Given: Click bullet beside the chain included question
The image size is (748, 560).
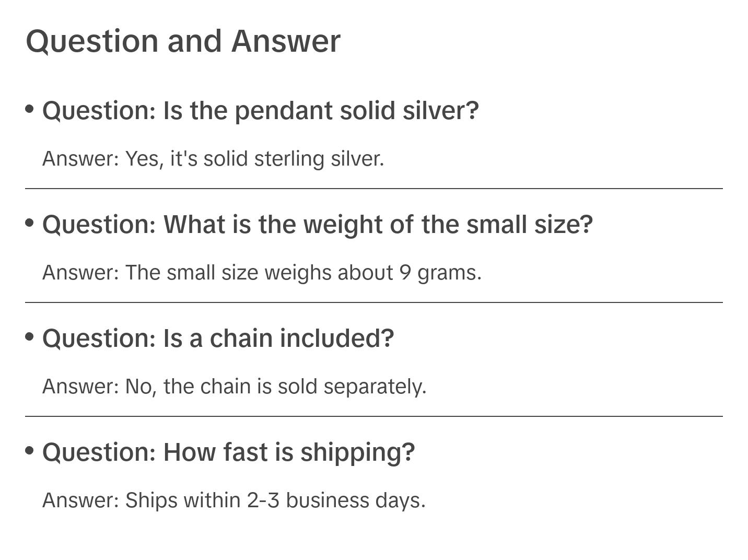Looking at the screenshot, I should [30, 337].
